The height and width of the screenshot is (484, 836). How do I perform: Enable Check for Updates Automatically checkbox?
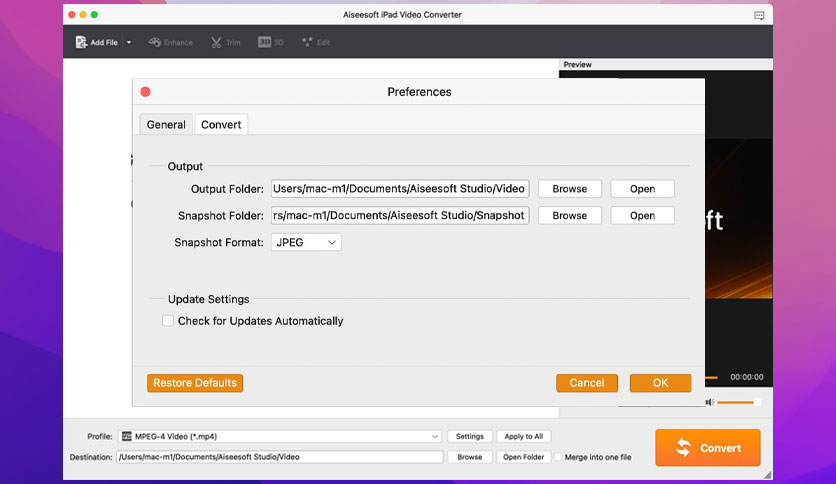(x=168, y=321)
